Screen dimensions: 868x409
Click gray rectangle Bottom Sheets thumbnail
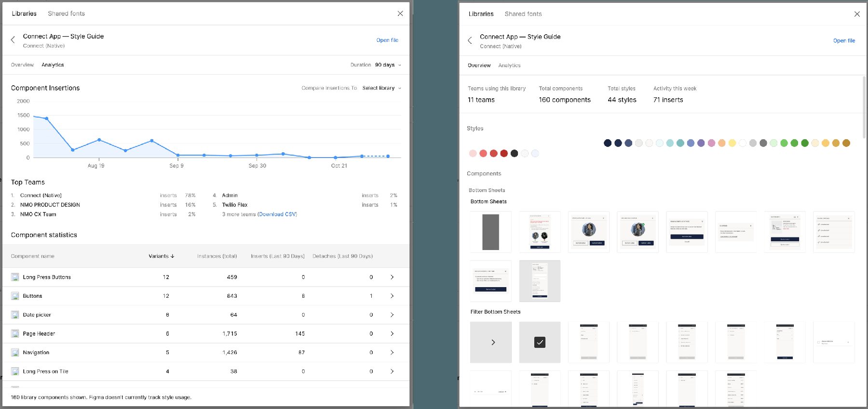coord(491,232)
